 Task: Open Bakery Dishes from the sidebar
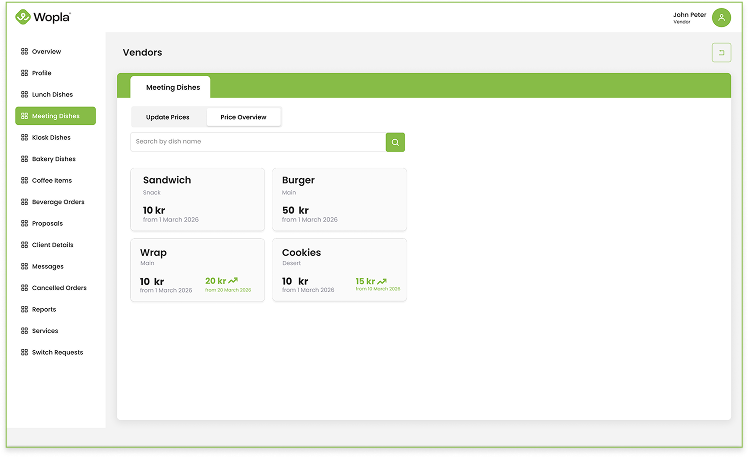[53, 159]
